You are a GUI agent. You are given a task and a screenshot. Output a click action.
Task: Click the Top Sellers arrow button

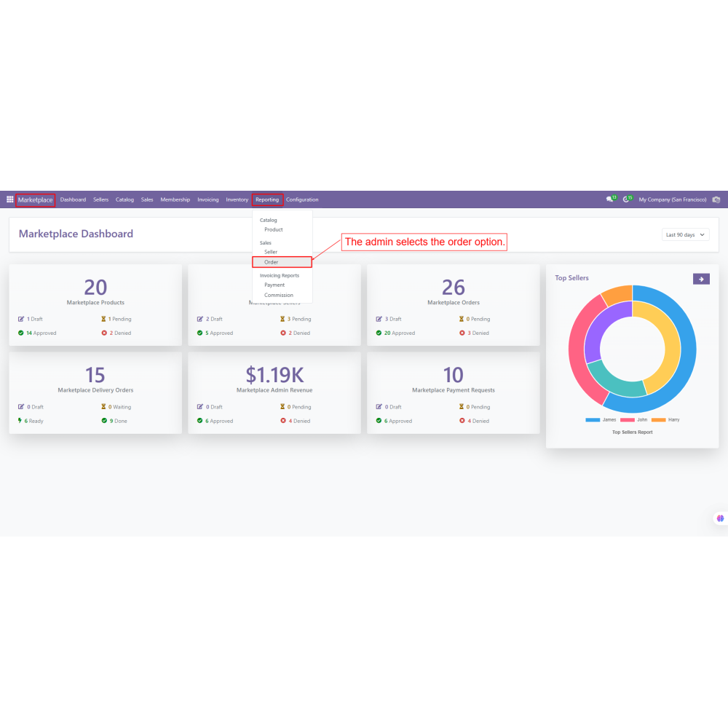point(701,279)
